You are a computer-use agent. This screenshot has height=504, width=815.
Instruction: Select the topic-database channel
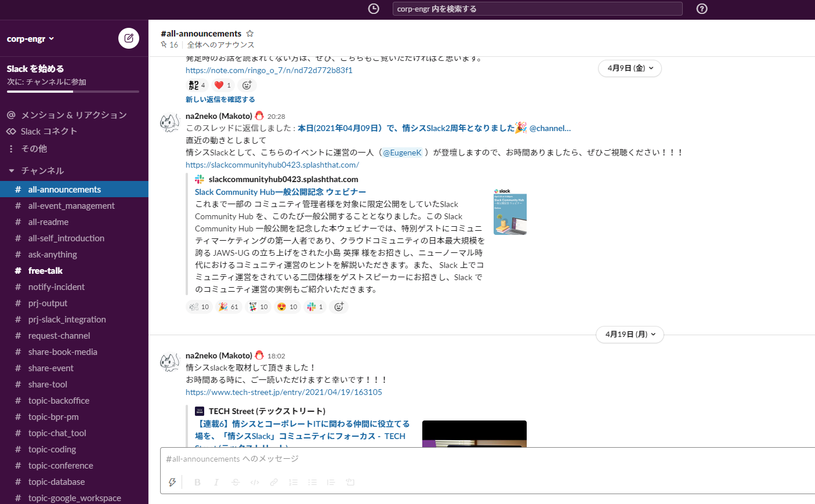[74, 481]
